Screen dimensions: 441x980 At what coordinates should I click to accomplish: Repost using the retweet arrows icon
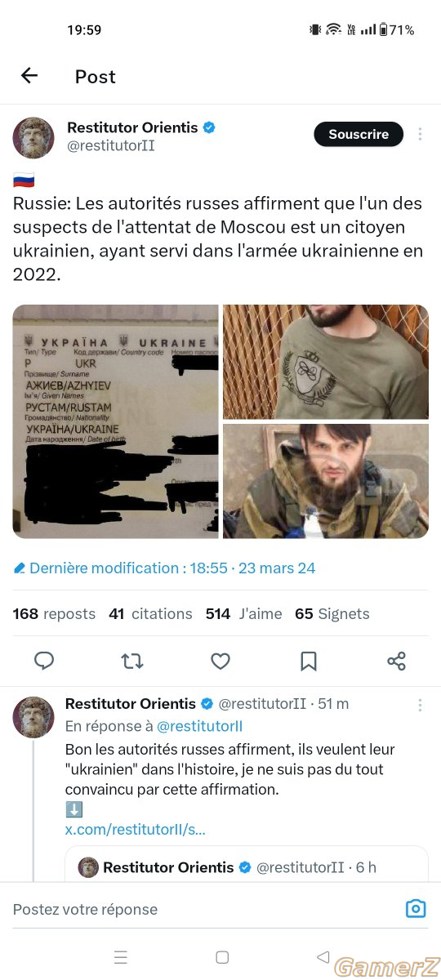coord(132,661)
